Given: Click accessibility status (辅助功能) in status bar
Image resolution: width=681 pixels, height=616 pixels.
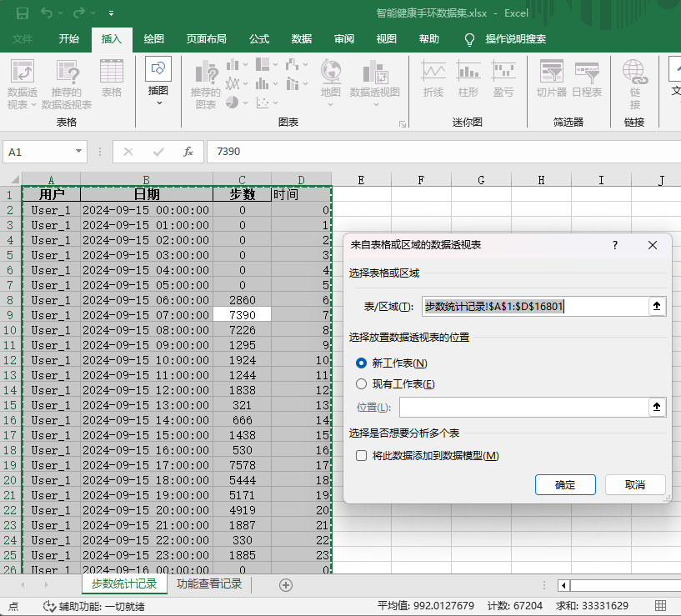Looking at the screenshot, I should pyautogui.click(x=94, y=606).
